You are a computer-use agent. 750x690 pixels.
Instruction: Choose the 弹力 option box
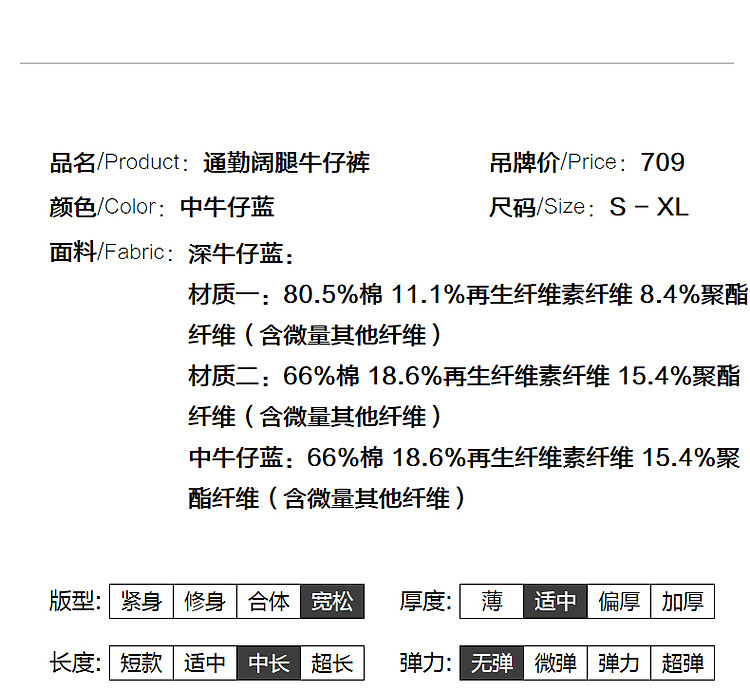pos(619,662)
